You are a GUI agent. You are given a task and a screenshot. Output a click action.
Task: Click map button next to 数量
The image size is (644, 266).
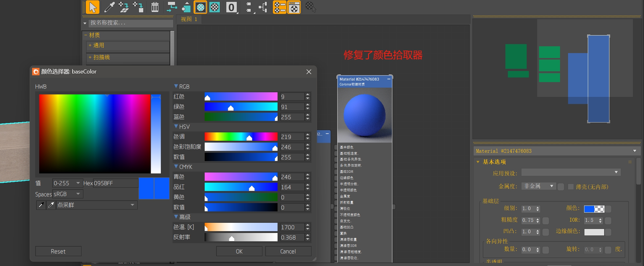(x=546, y=250)
